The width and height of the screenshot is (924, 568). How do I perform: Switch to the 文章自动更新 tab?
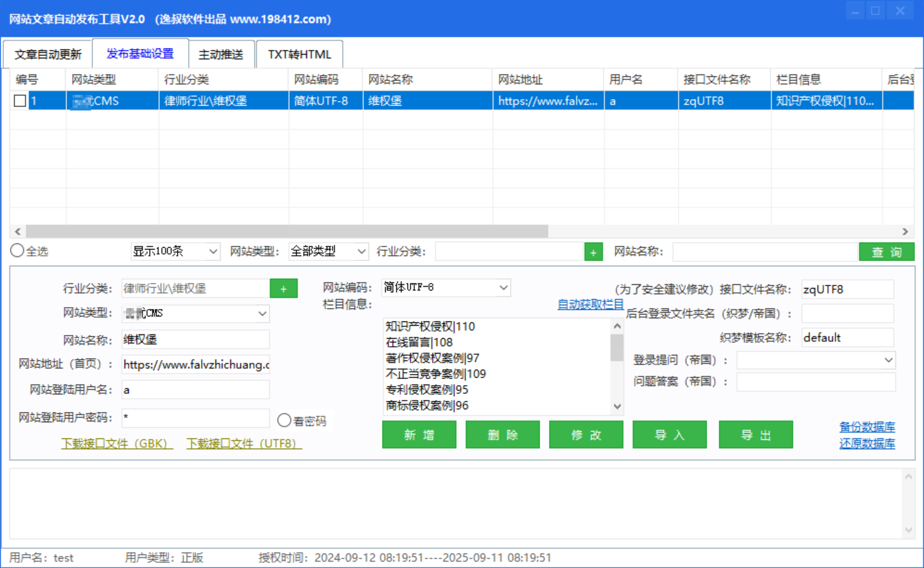point(47,55)
